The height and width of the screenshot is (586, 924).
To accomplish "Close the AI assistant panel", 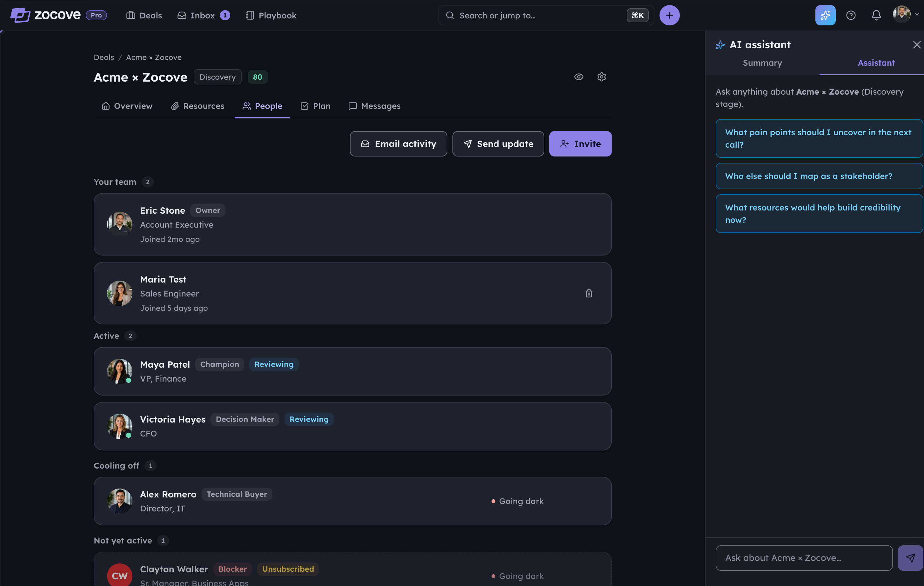I will (x=917, y=45).
